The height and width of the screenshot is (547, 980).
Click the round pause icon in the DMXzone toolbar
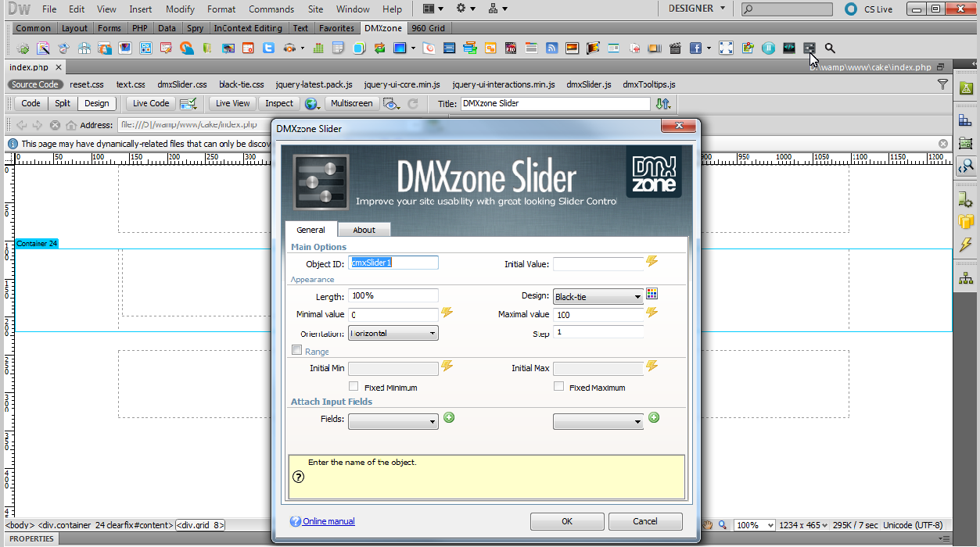coord(769,48)
